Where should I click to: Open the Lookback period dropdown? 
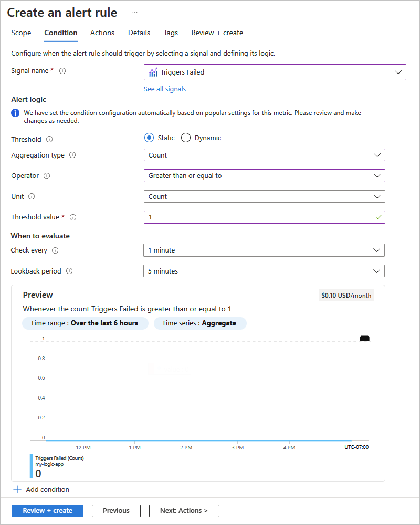[264, 271]
